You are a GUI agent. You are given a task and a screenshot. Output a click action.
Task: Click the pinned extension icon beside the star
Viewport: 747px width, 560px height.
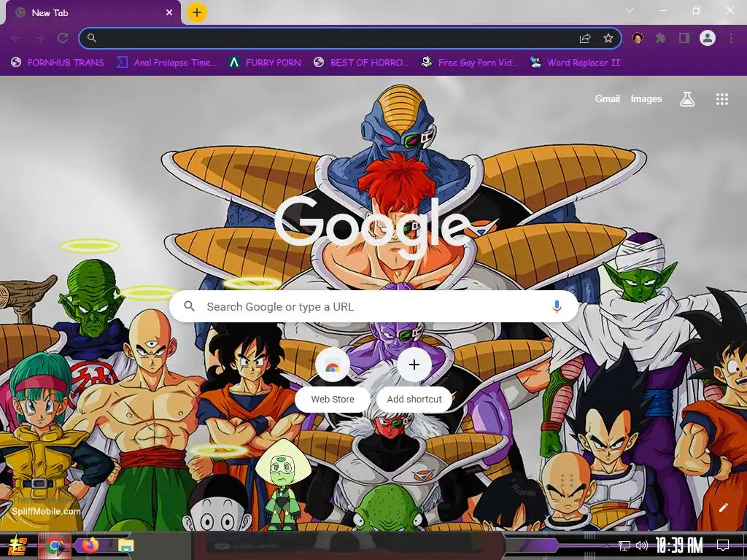tap(638, 38)
